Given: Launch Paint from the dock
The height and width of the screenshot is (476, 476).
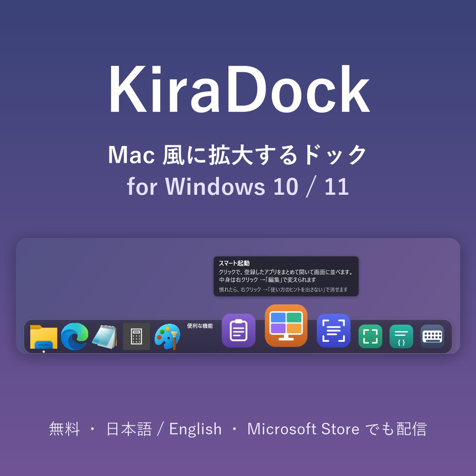Looking at the screenshot, I should (x=167, y=337).
